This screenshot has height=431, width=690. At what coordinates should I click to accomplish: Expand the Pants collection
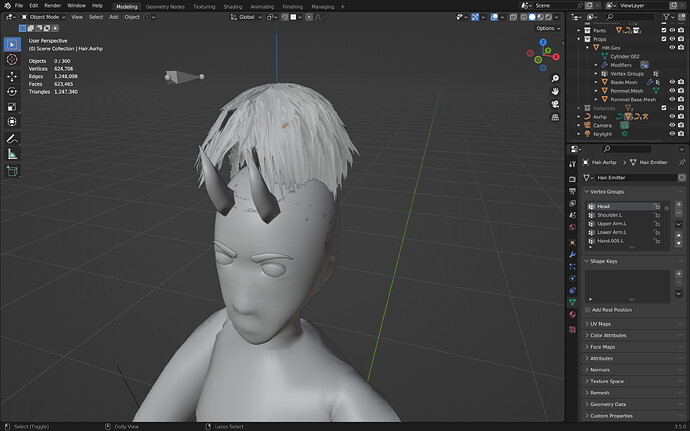579,30
